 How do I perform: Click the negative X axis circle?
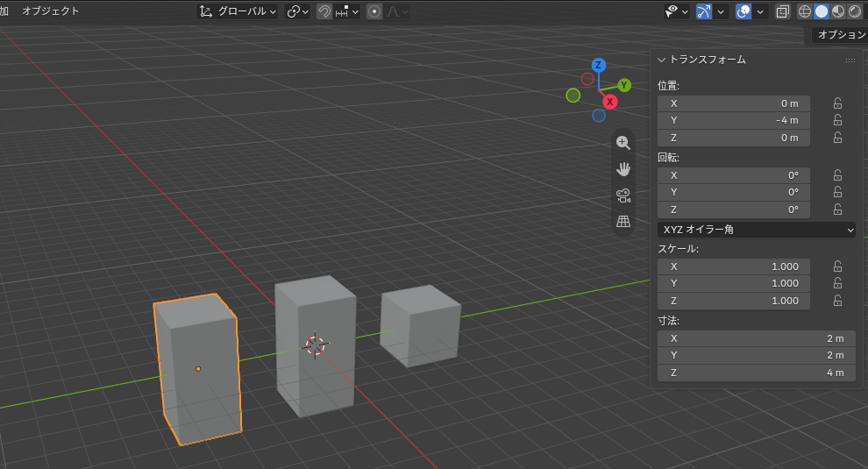(587, 79)
